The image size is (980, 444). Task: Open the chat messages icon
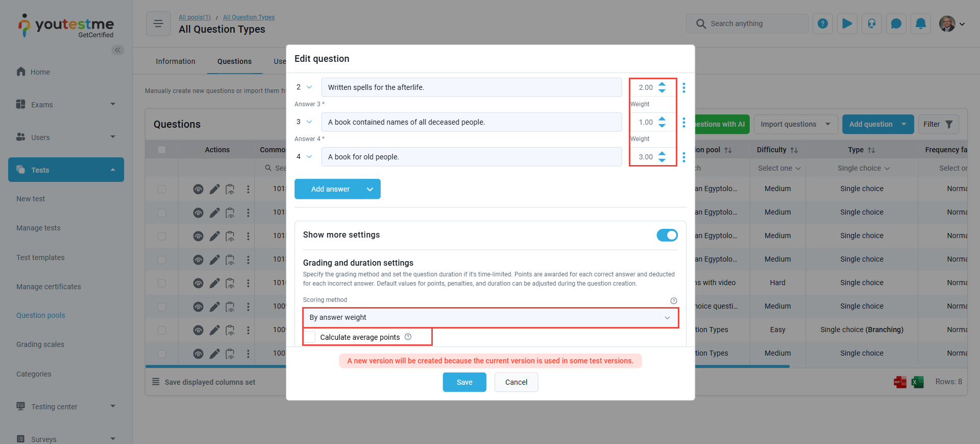(896, 24)
